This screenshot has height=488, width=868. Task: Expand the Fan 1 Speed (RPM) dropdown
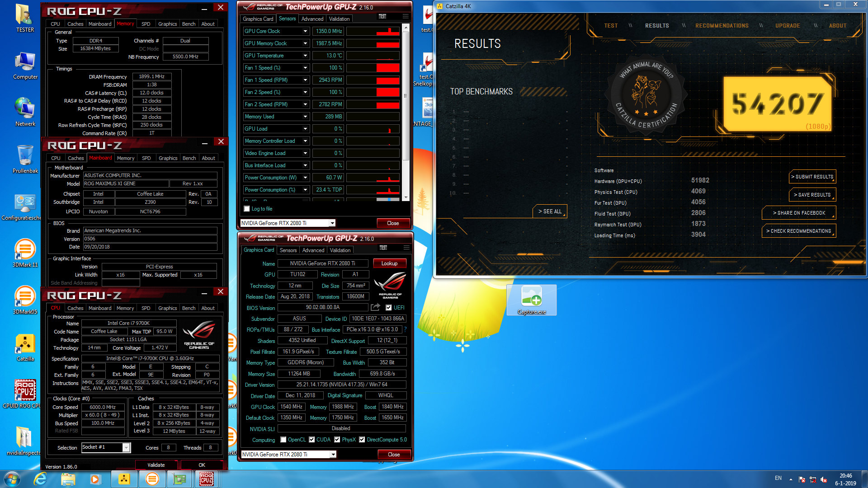pos(305,80)
